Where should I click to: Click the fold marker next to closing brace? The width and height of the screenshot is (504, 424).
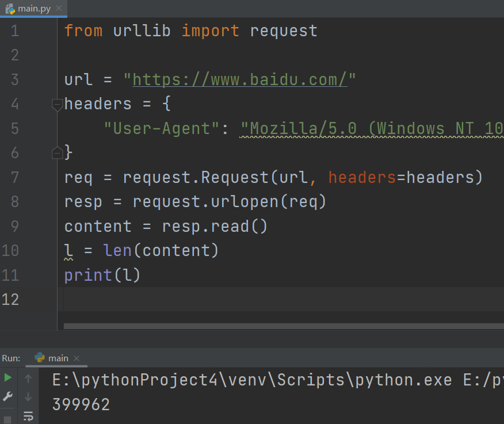click(57, 152)
